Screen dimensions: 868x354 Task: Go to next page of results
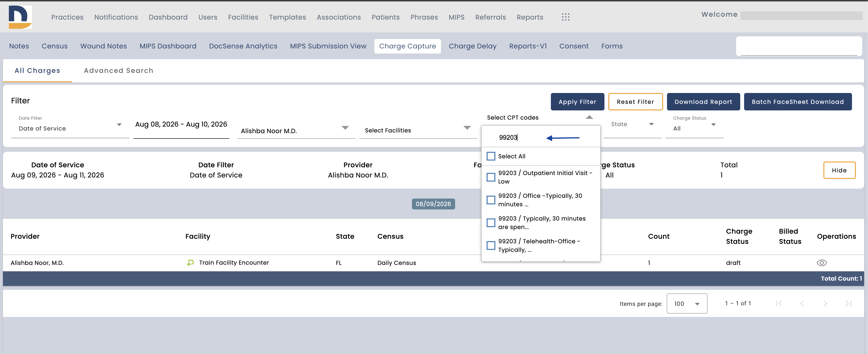pyautogui.click(x=825, y=304)
